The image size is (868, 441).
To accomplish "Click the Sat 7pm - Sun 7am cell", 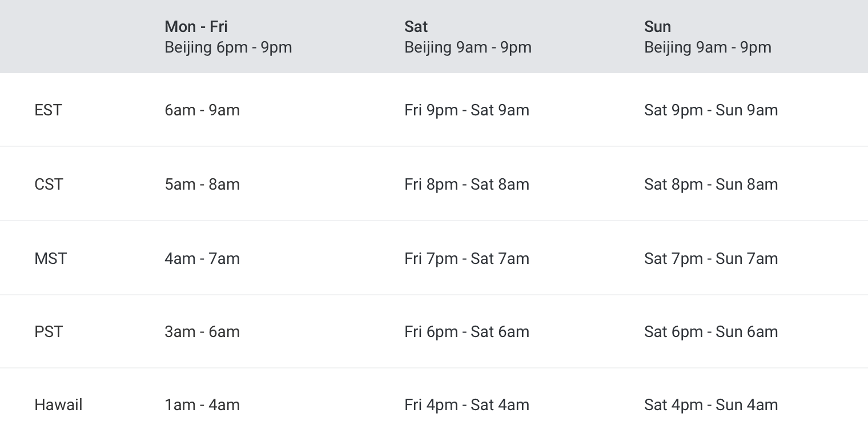I will tap(711, 258).
